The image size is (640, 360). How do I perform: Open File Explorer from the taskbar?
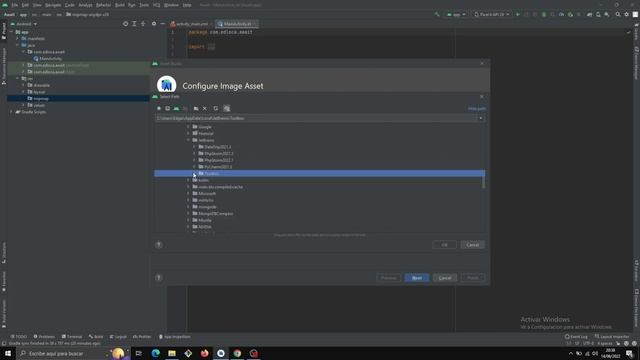172,353
